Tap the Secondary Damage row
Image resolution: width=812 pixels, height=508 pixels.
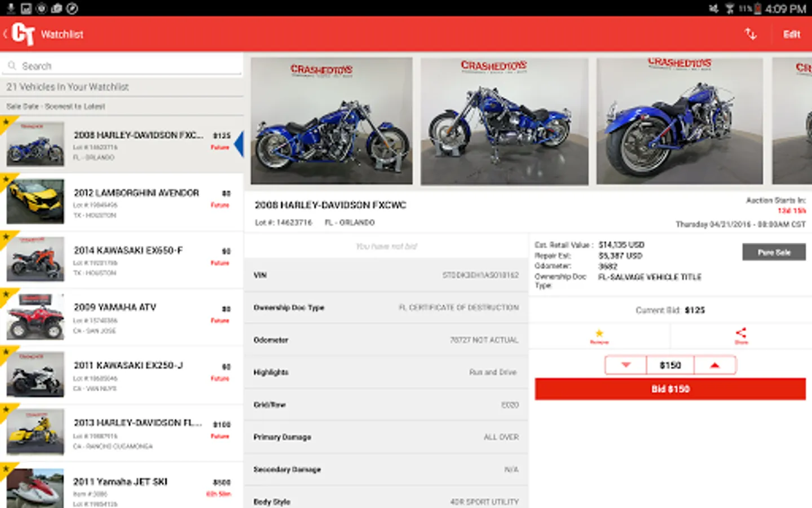(x=386, y=469)
